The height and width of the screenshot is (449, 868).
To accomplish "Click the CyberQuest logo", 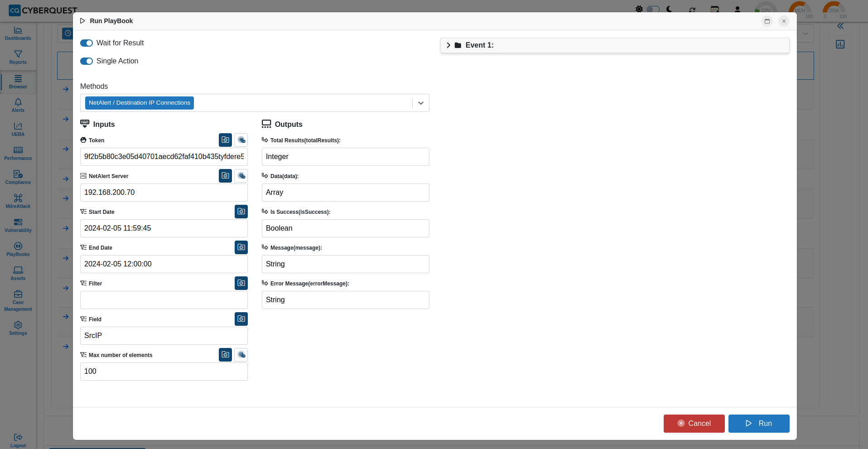I will click(x=43, y=10).
